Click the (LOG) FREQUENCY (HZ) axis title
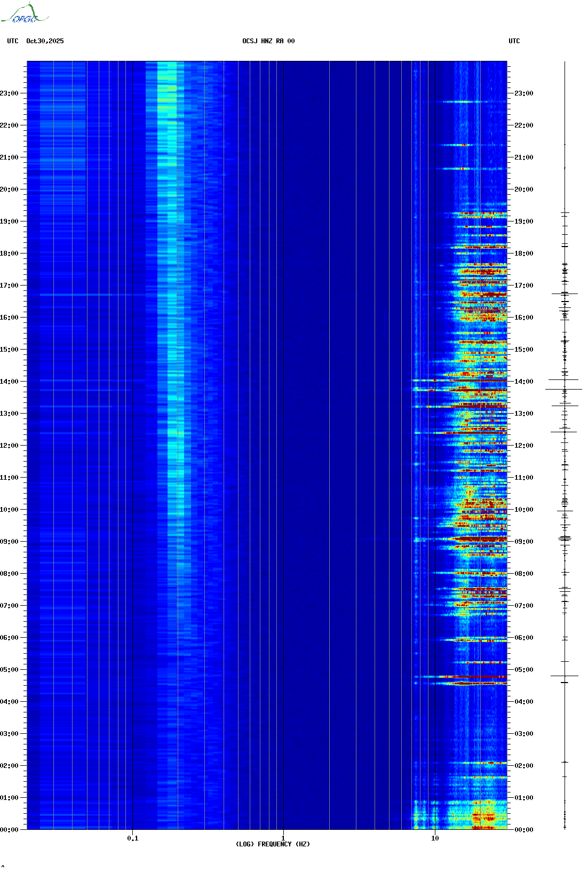The height and width of the screenshot is (872, 588). click(273, 844)
